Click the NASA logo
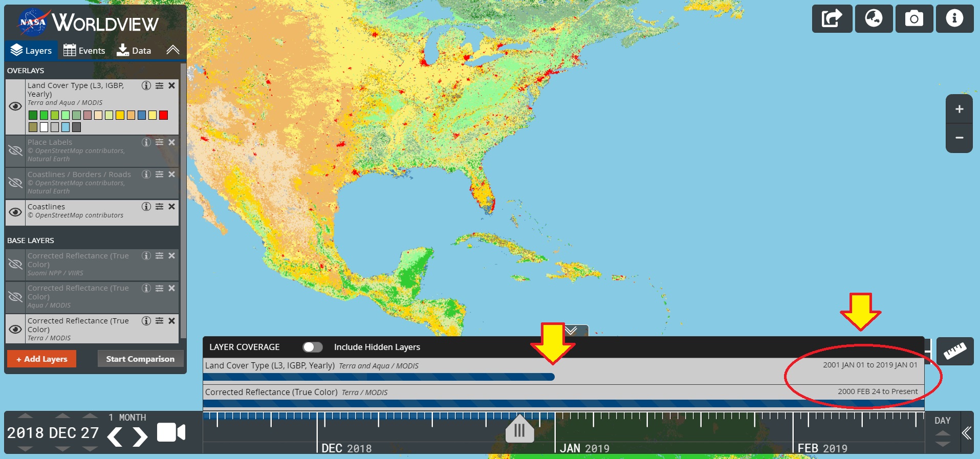This screenshot has height=459, width=980. tap(33, 23)
